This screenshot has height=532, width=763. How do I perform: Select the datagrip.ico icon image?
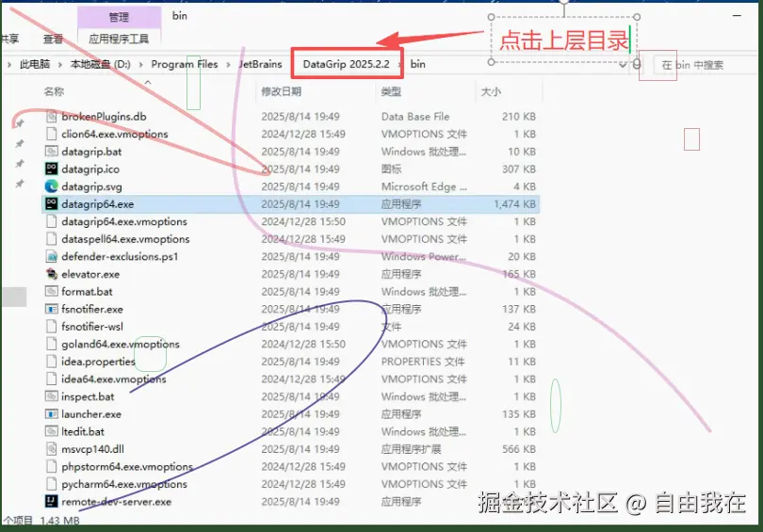(51, 169)
